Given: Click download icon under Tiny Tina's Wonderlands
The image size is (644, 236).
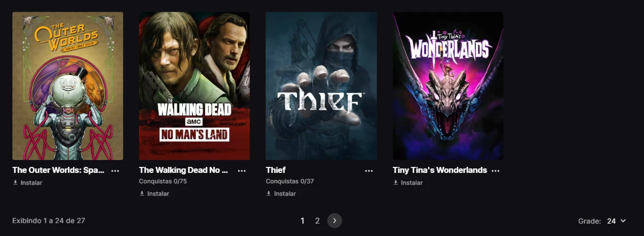Looking at the screenshot, I should click(x=396, y=182).
